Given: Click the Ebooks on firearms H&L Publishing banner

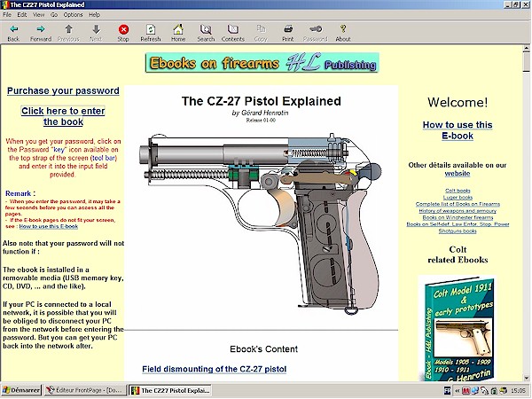Looking at the screenshot, I should (x=262, y=63).
